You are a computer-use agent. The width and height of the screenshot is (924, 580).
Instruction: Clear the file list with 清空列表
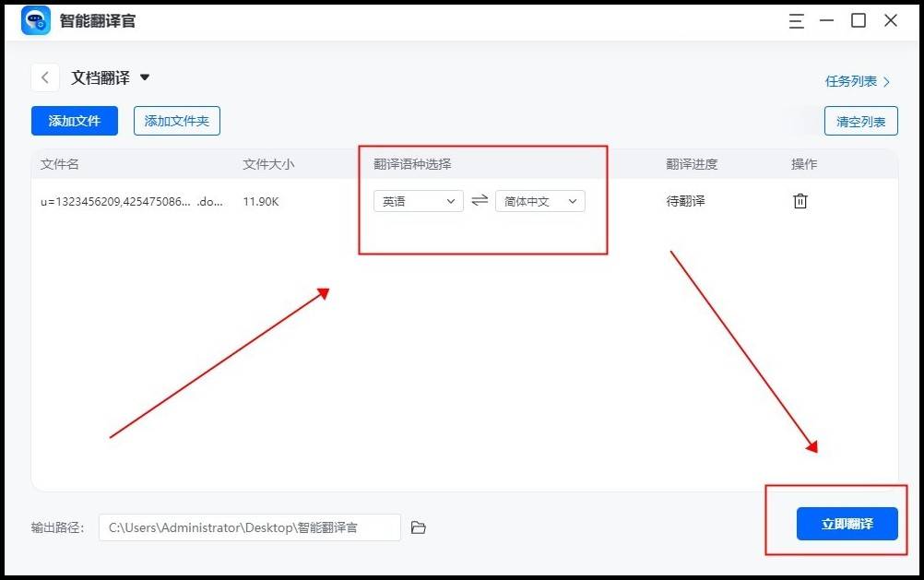pyautogui.click(x=859, y=121)
